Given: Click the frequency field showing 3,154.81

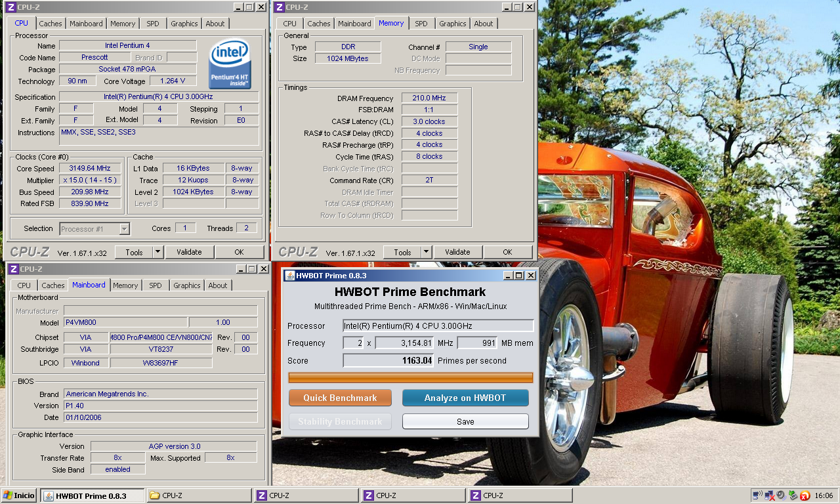Looking at the screenshot, I should [x=404, y=343].
